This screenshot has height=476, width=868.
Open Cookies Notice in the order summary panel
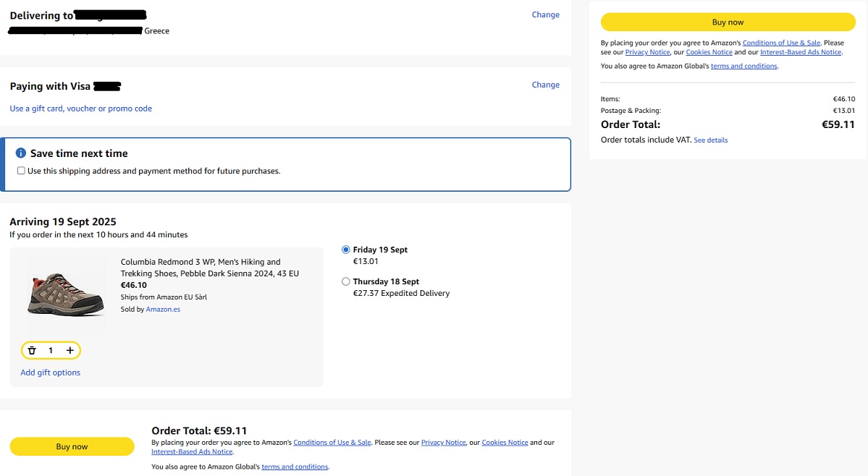(x=709, y=53)
